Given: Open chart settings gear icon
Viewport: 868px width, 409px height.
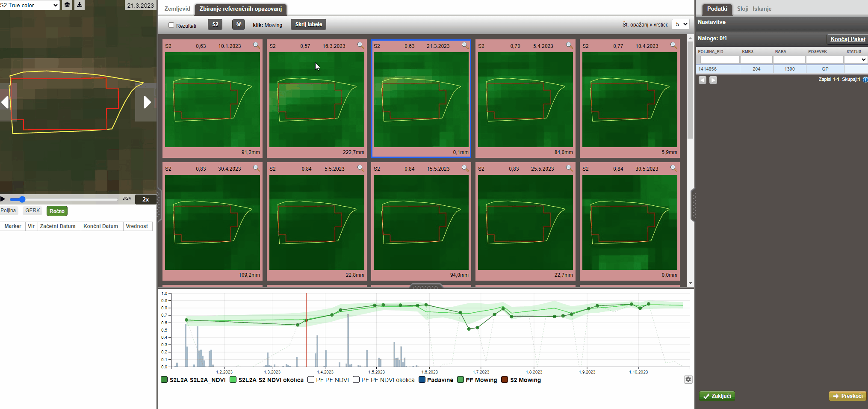Looking at the screenshot, I should [x=688, y=379].
